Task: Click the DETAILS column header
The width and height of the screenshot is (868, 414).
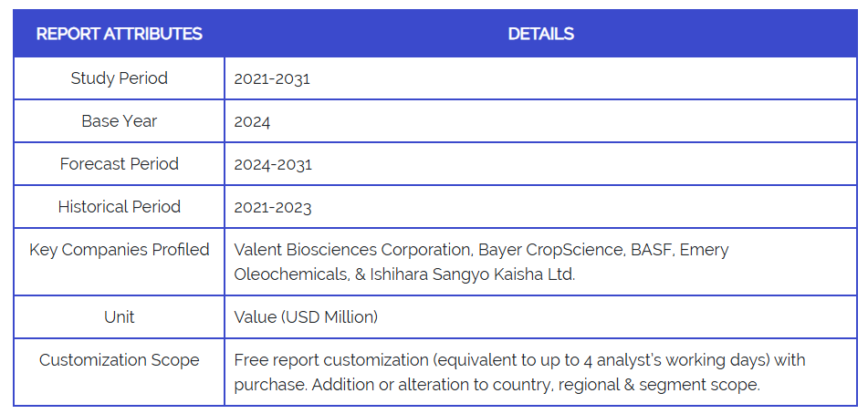Action: tap(540, 34)
